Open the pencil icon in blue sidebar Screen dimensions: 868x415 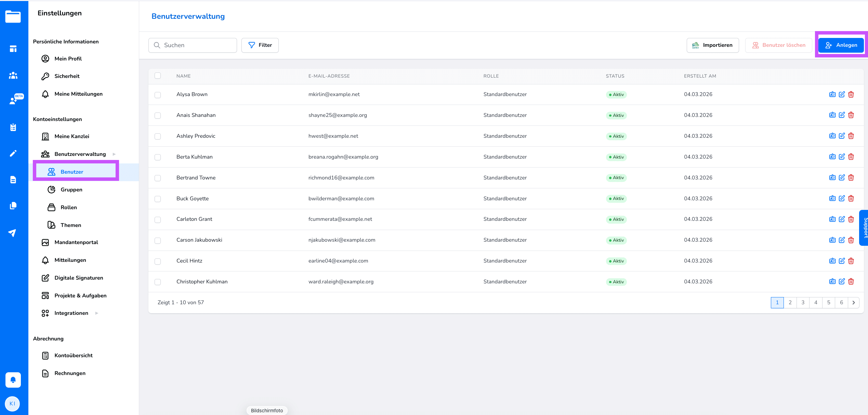[13, 153]
